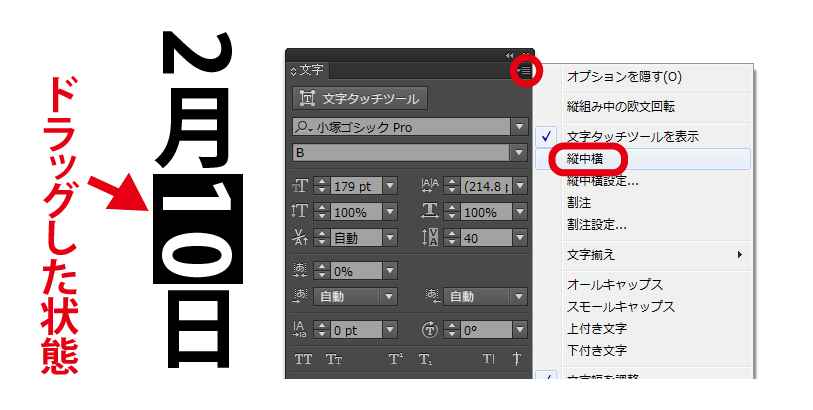Open the tsume 0% dropdown

(x=390, y=270)
